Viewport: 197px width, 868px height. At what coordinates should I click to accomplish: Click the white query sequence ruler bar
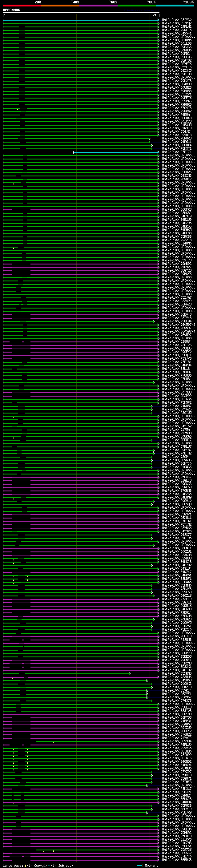[x=81, y=12]
